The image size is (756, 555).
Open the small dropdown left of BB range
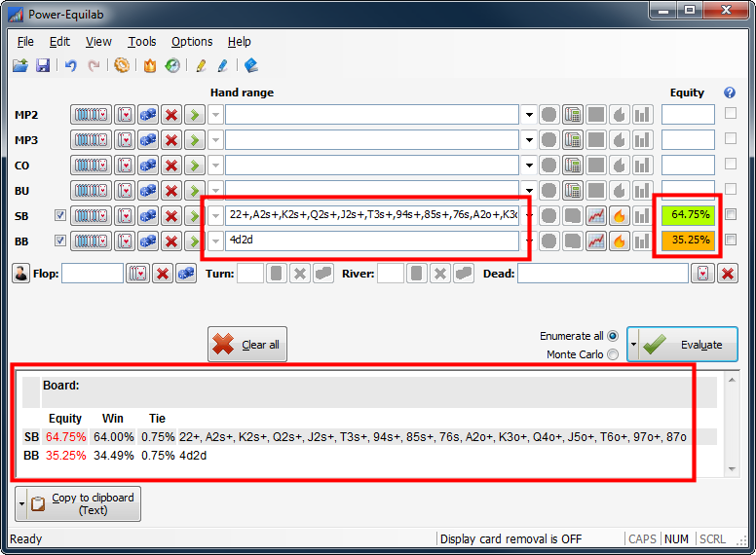click(x=215, y=240)
